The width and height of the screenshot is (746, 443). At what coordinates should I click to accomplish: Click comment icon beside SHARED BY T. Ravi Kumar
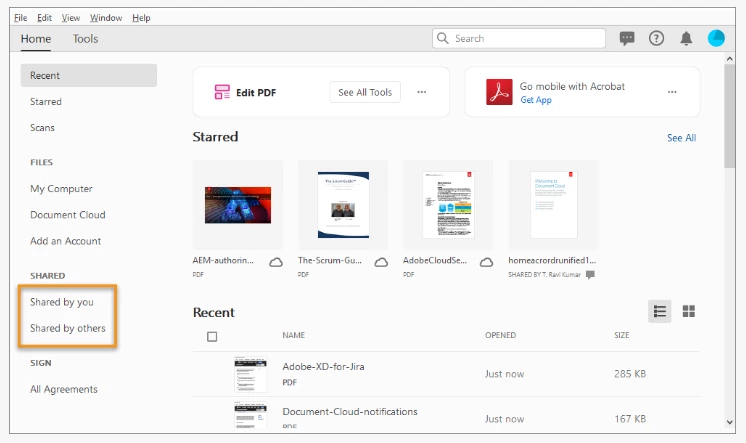click(x=590, y=275)
